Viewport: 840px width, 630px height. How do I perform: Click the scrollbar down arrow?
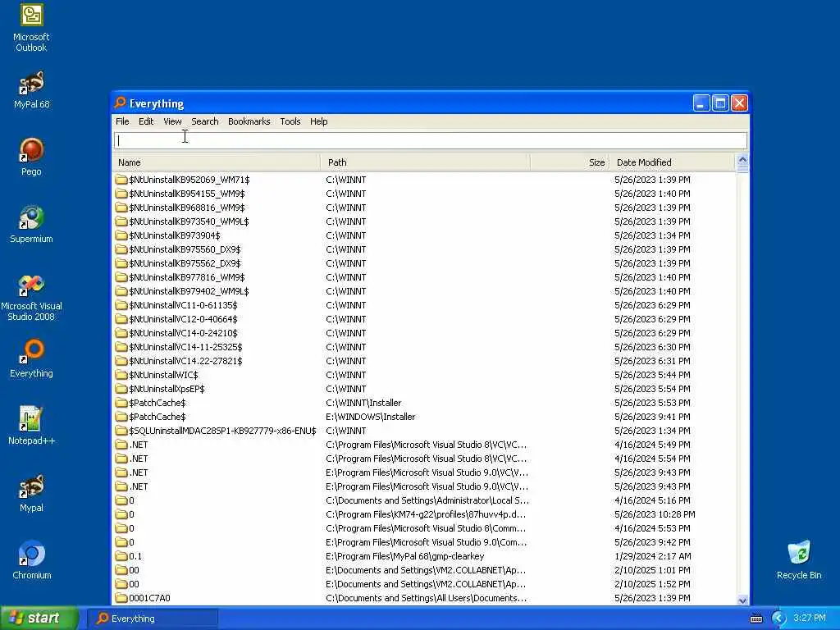point(742,600)
